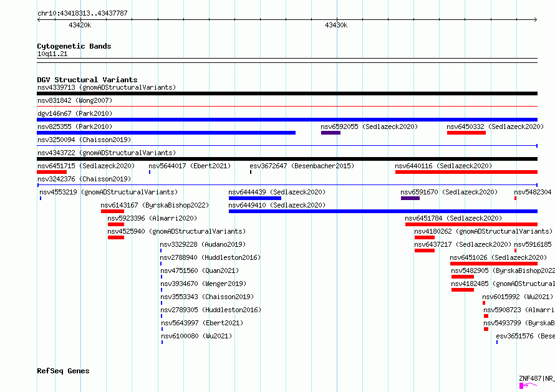Select the DGV Structural Variants track title
The image size is (555, 392).
[x=87, y=80]
